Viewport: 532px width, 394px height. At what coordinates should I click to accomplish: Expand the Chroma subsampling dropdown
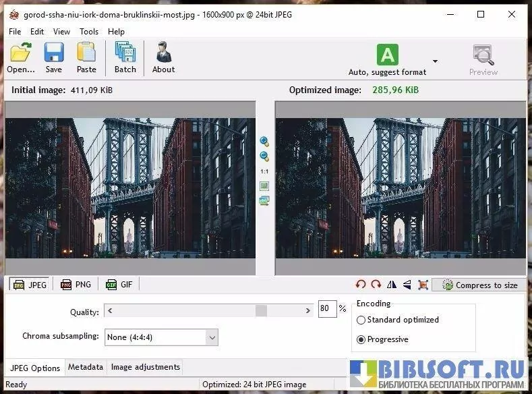tap(212, 337)
